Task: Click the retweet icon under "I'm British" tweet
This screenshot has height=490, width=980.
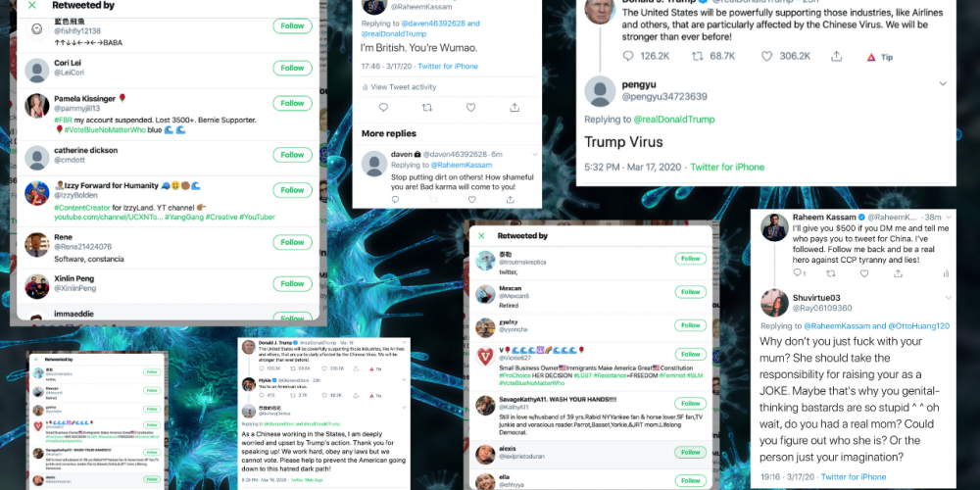Action: (x=427, y=108)
